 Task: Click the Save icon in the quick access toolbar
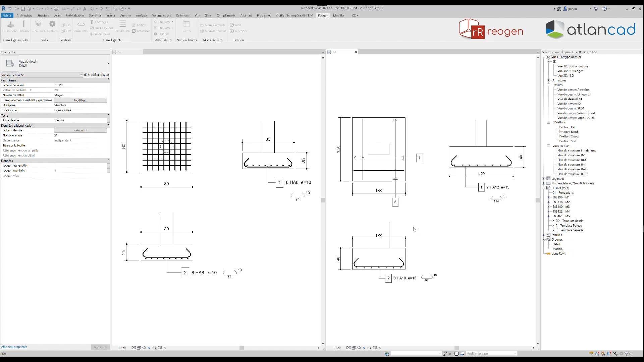[x=22, y=9]
